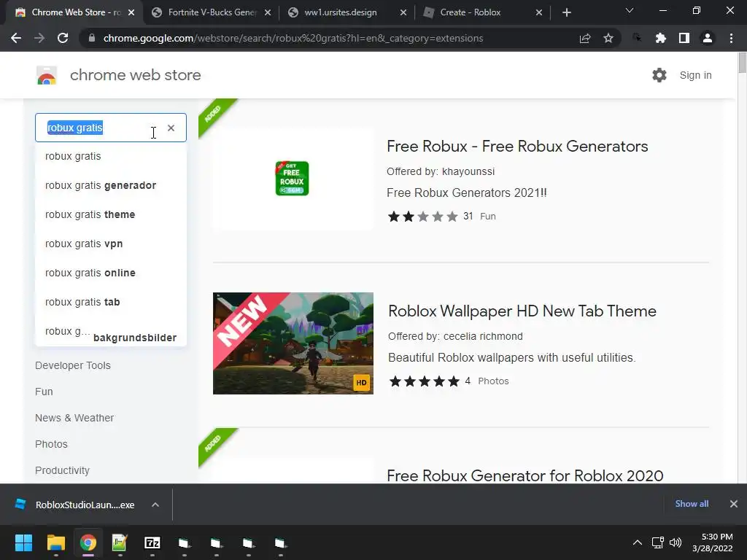
Task: Open the Windows Start menu
Action: 23,542
